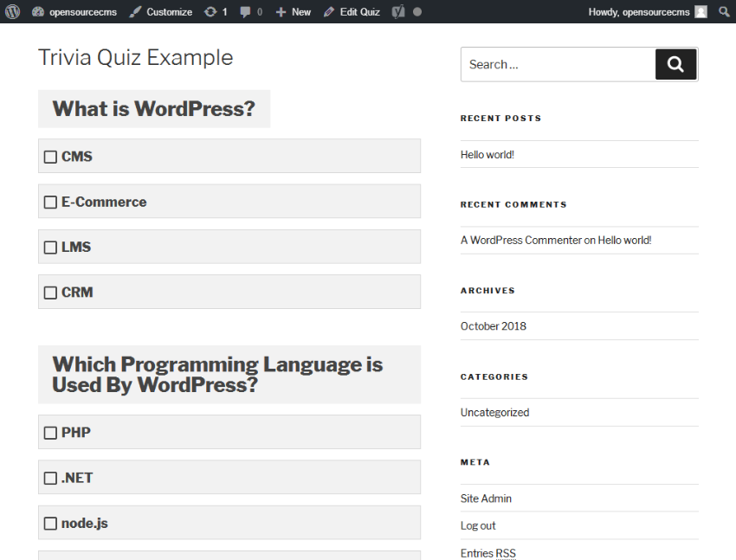The image size is (736, 560).
Task: Click New in the admin bar
Action: [293, 11]
